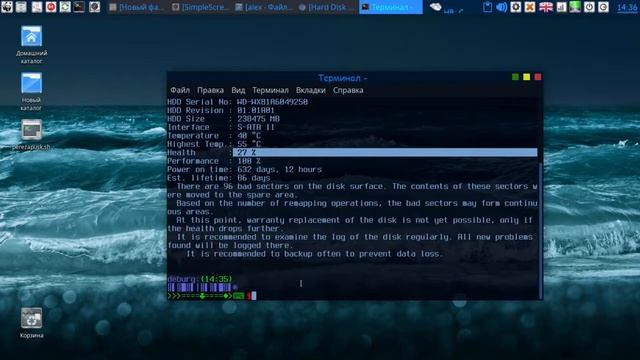The width and height of the screenshot is (640, 360).
Task: Open the system monitor graph tray icon
Action: coord(561,7)
